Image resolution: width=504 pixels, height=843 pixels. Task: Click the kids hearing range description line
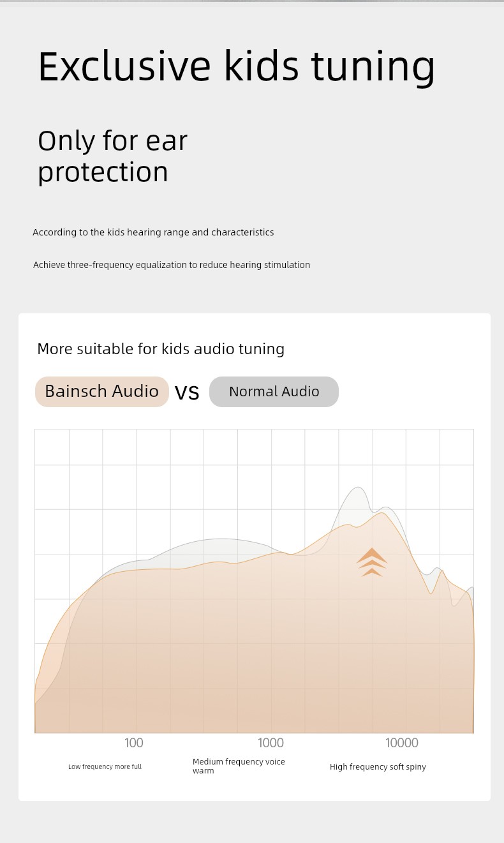point(153,232)
